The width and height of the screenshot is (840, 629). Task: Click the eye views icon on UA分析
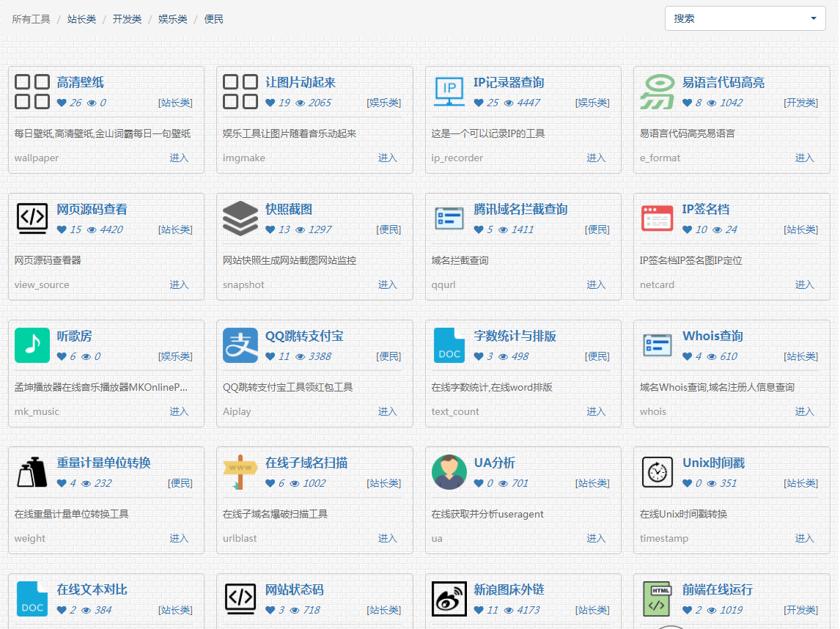(503, 484)
